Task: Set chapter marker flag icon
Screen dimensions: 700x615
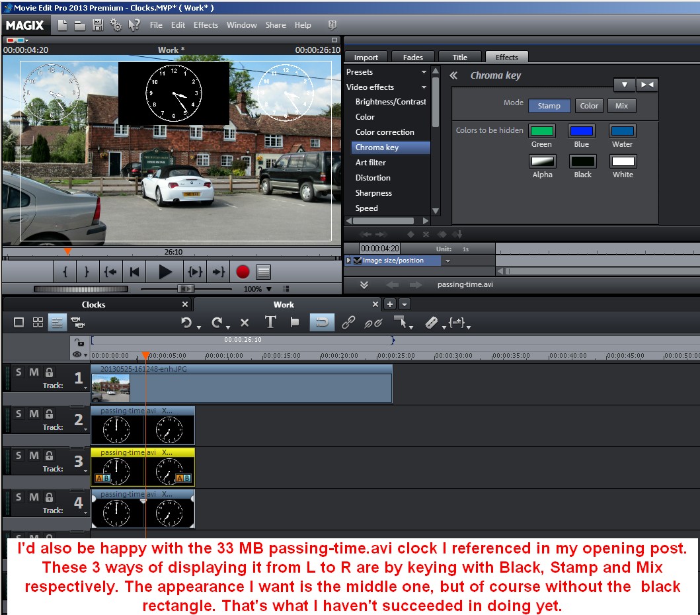Action: [x=295, y=323]
